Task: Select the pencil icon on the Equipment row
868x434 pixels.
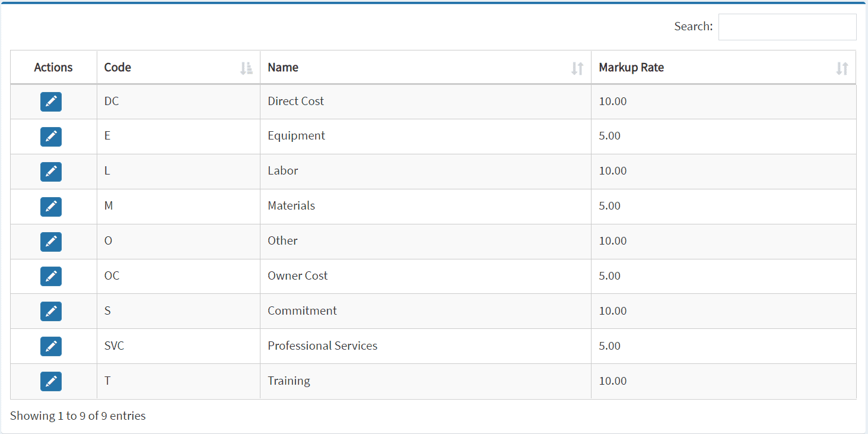Action: [x=51, y=137]
